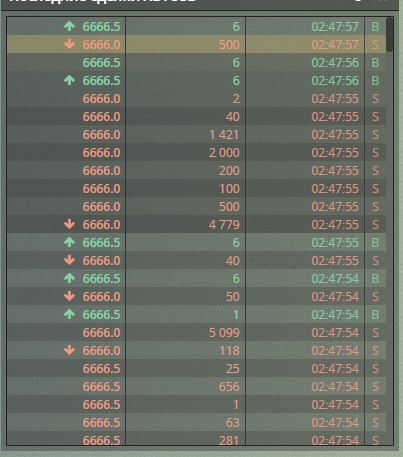Select volume "500" in the highlighted 02:47:57 row
The height and width of the screenshot is (457, 403).
click(x=229, y=45)
